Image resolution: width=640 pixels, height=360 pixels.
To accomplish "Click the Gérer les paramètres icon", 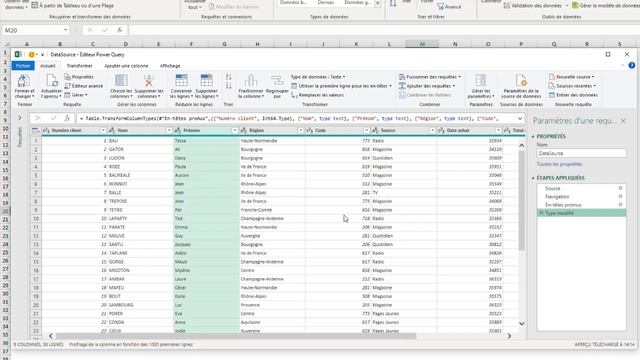I will click(x=481, y=81).
